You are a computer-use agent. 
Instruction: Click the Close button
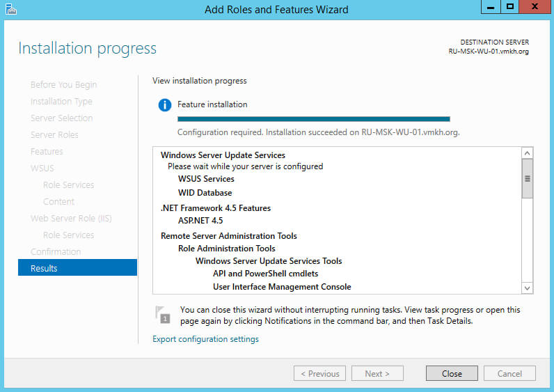tap(452, 374)
